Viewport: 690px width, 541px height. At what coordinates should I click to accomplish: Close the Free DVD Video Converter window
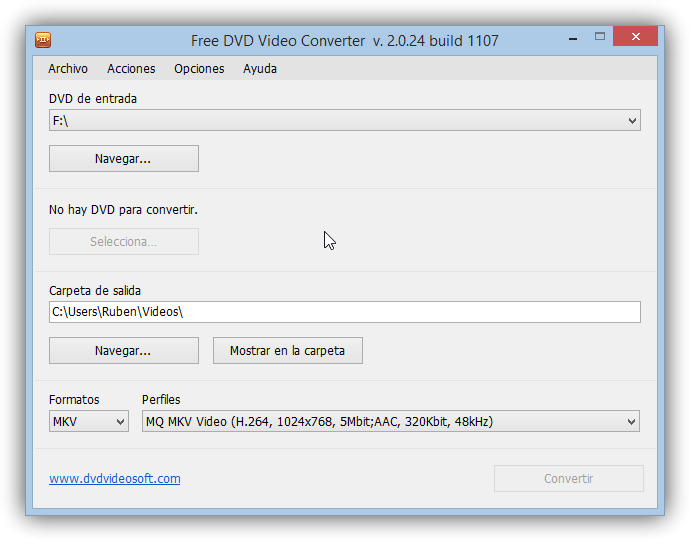pos(635,37)
